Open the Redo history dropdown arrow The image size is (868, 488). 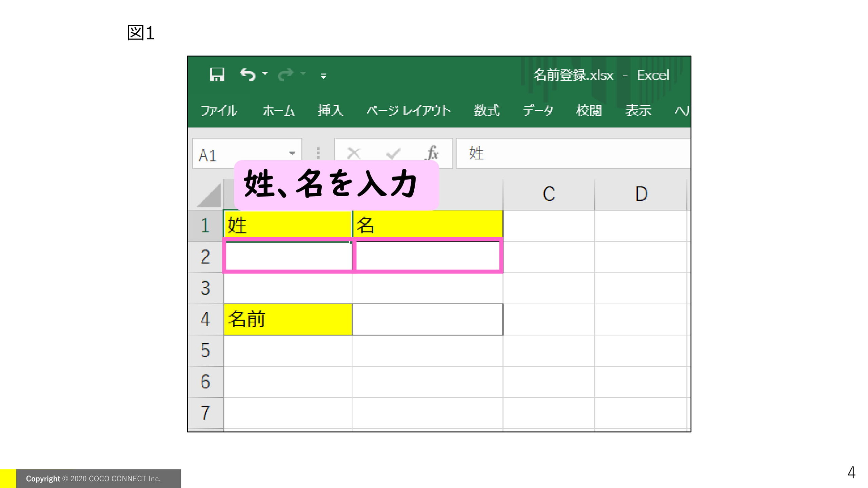[x=303, y=73]
